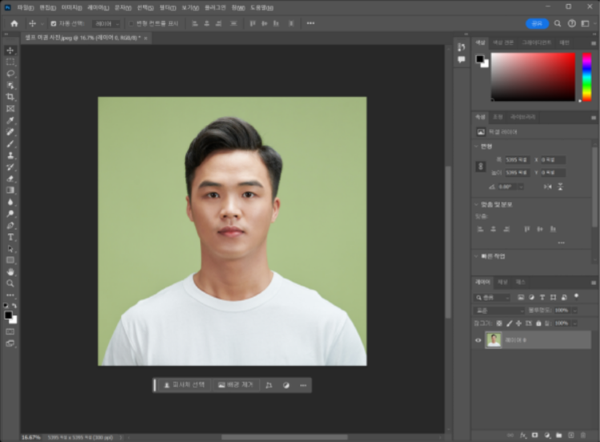Click the Select Subject button
This screenshot has height=442, width=600.
pyautogui.click(x=182, y=384)
